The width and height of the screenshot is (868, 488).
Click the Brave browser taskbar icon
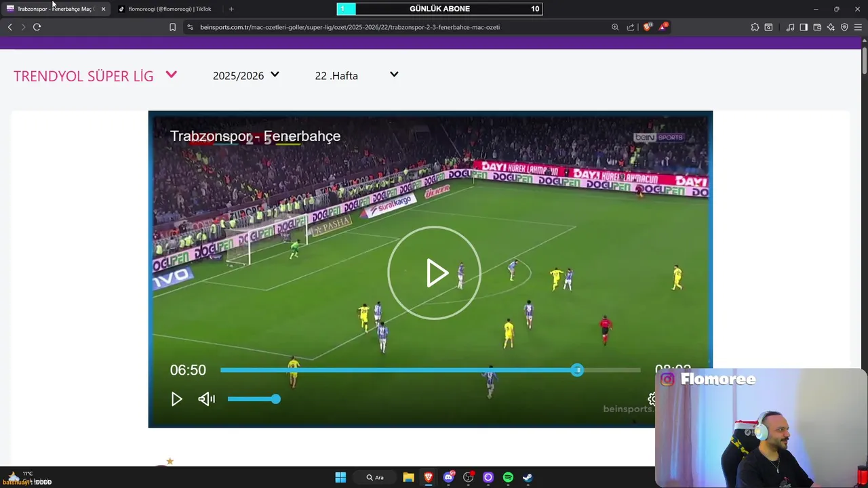coord(428,477)
